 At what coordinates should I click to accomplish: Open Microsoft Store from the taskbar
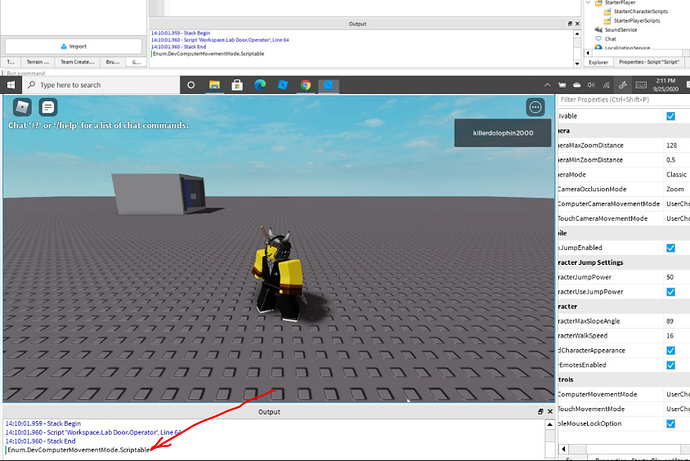[x=237, y=85]
